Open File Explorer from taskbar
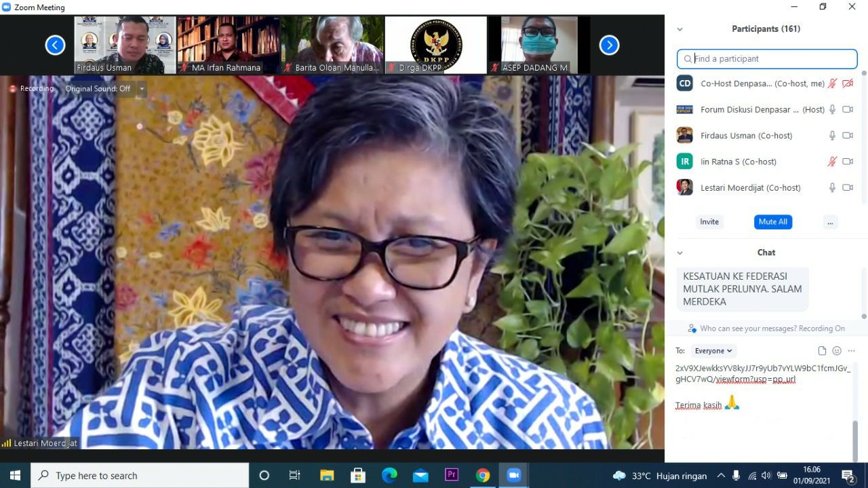 (x=327, y=475)
